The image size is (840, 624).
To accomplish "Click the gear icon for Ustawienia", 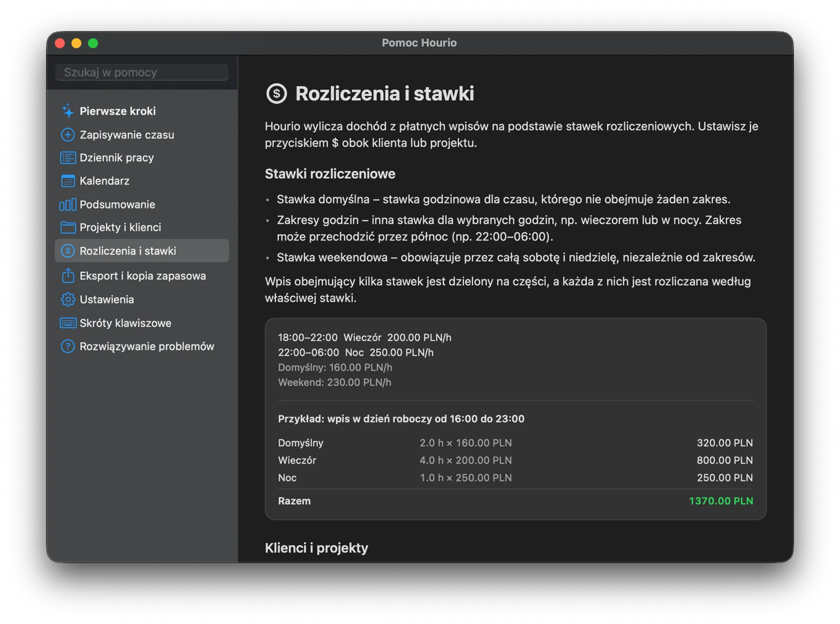I will [x=68, y=299].
